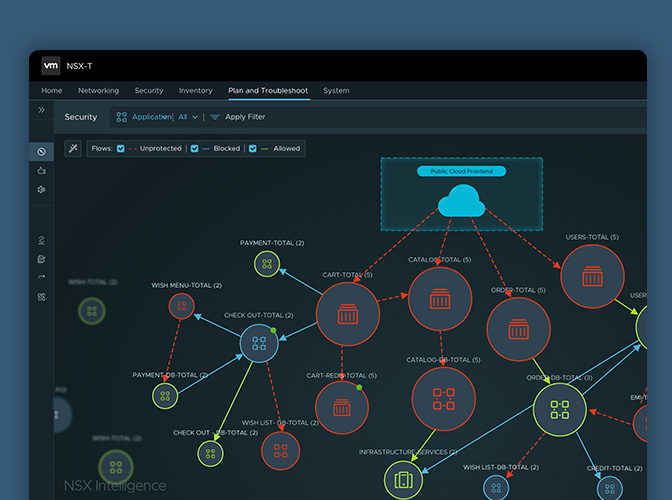Switch to the Networking tab
This screenshot has width=672, height=500.
click(98, 90)
